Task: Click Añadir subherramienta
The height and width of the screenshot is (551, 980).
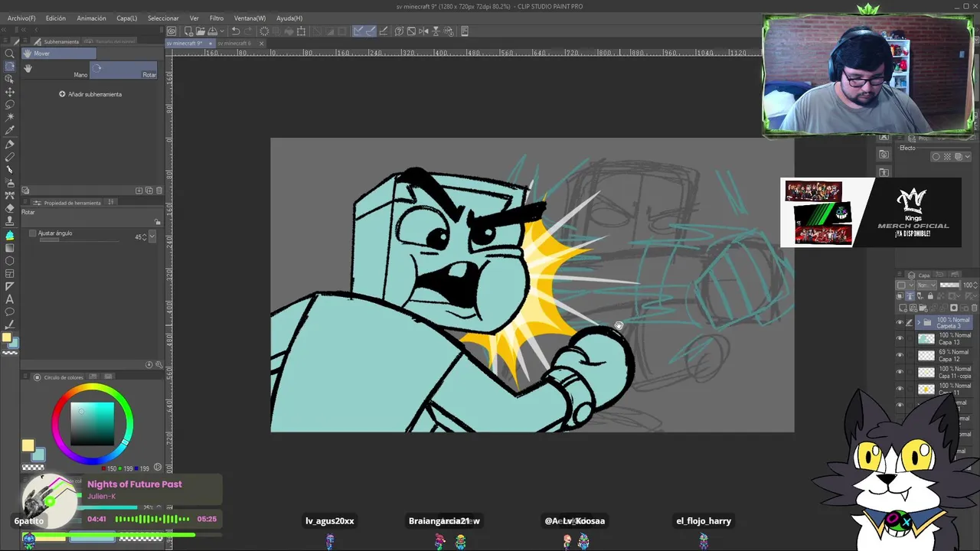Action: [x=90, y=94]
